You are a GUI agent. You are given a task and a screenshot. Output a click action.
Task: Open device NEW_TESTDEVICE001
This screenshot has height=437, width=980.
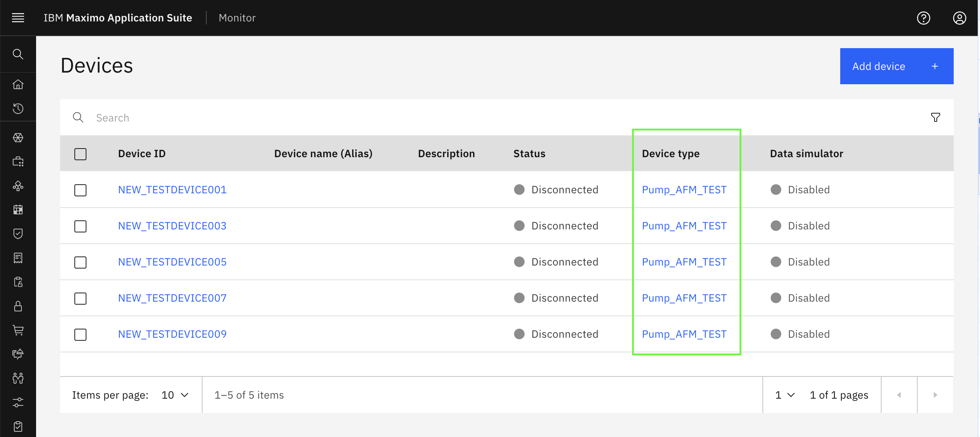[172, 190]
